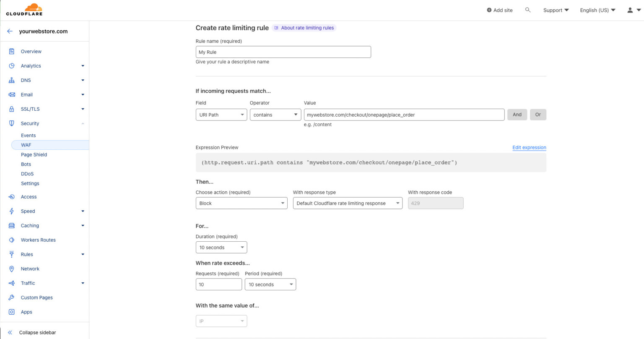The image size is (644, 339).
Task: Click the collapse sidebar double-chevron icon
Action: 10,332
